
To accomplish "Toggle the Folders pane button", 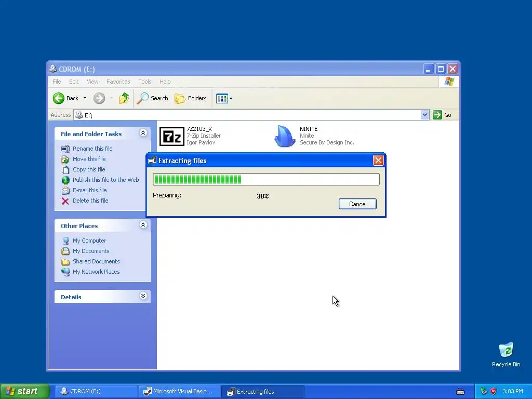I will [190, 98].
